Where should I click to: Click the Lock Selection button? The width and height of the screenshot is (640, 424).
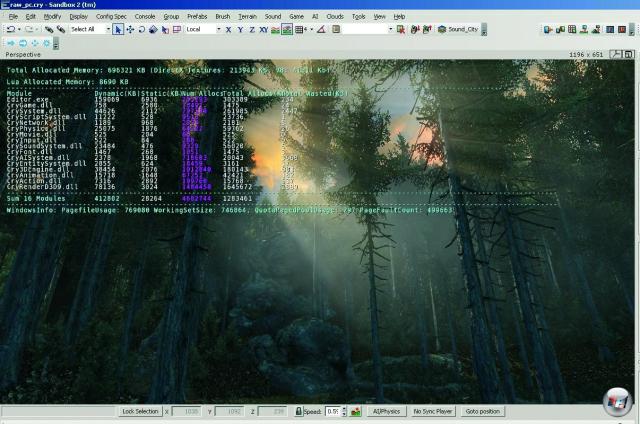(x=140, y=411)
